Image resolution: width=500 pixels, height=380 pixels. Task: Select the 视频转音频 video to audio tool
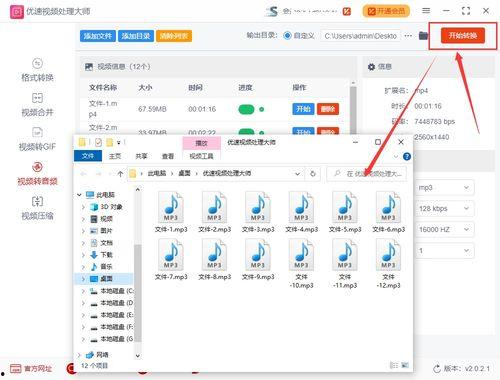tap(37, 174)
